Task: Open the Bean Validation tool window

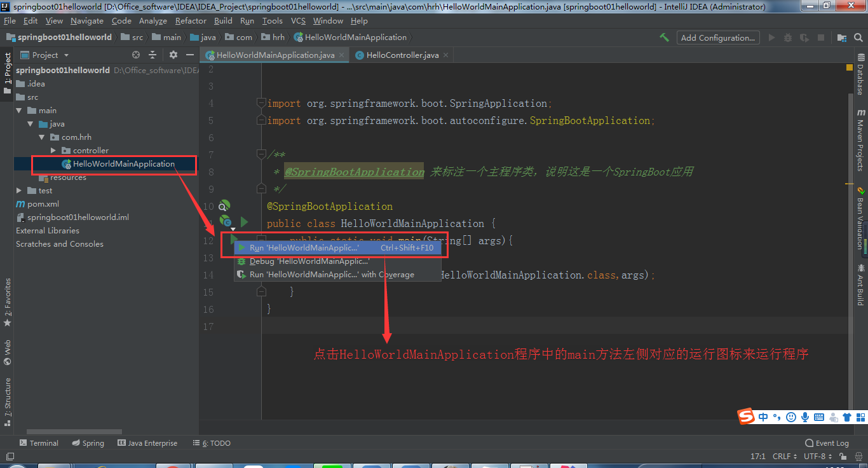Action: (860, 217)
